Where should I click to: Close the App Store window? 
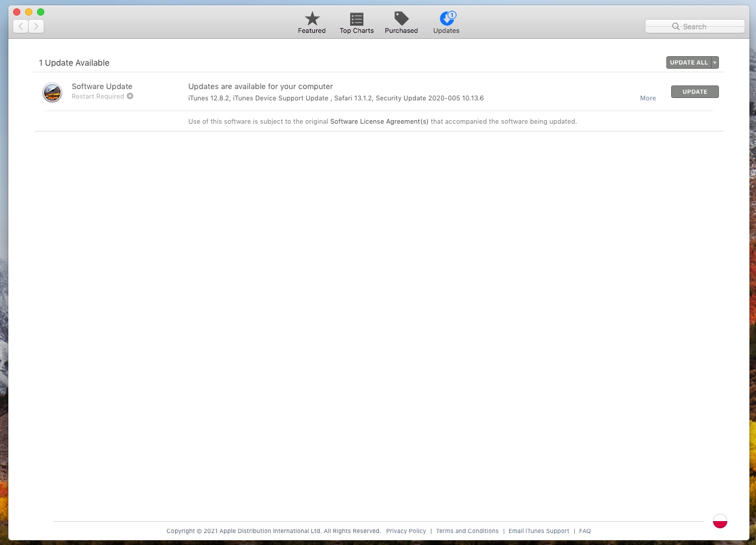pos(17,12)
